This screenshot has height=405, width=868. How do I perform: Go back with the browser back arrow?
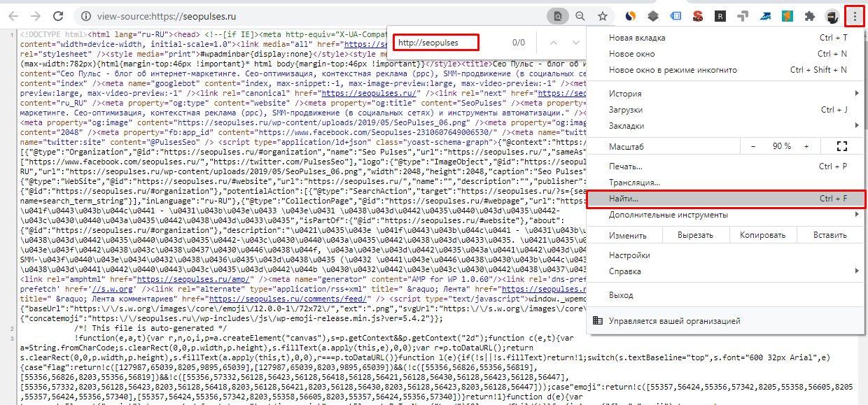[15, 15]
